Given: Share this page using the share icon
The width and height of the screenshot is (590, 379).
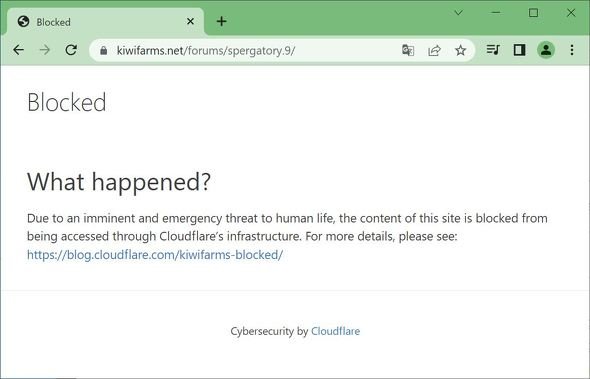Looking at the screenshot, I should click(434, 50).
